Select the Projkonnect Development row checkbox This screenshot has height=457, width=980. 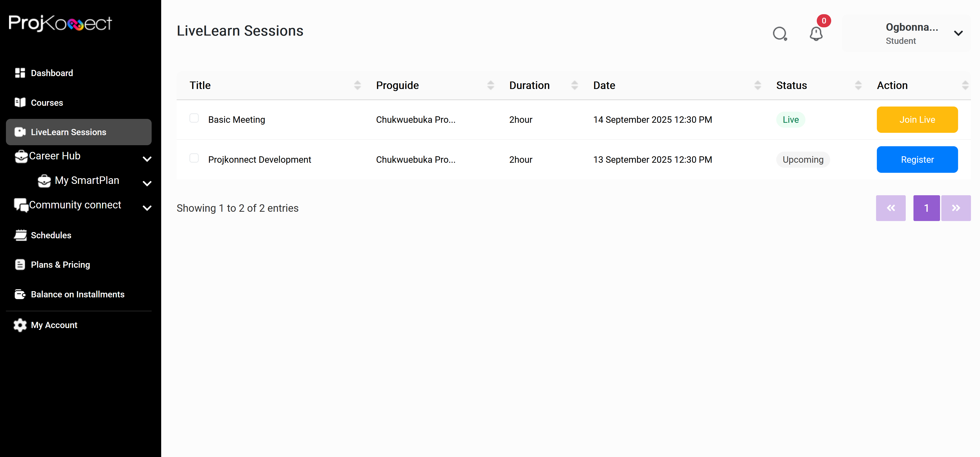coord(194,158)
